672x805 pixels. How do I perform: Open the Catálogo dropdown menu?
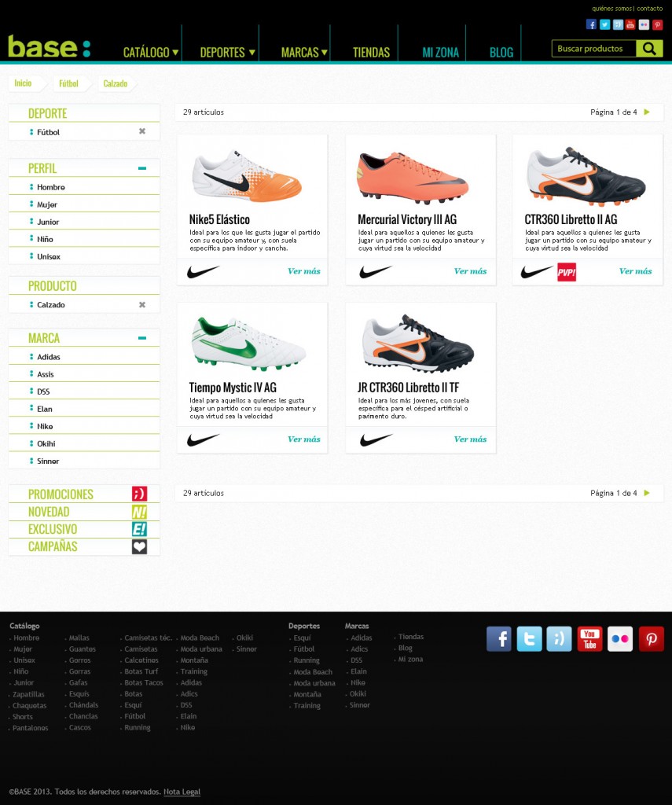pyautogui.click(x=151, y=53)
